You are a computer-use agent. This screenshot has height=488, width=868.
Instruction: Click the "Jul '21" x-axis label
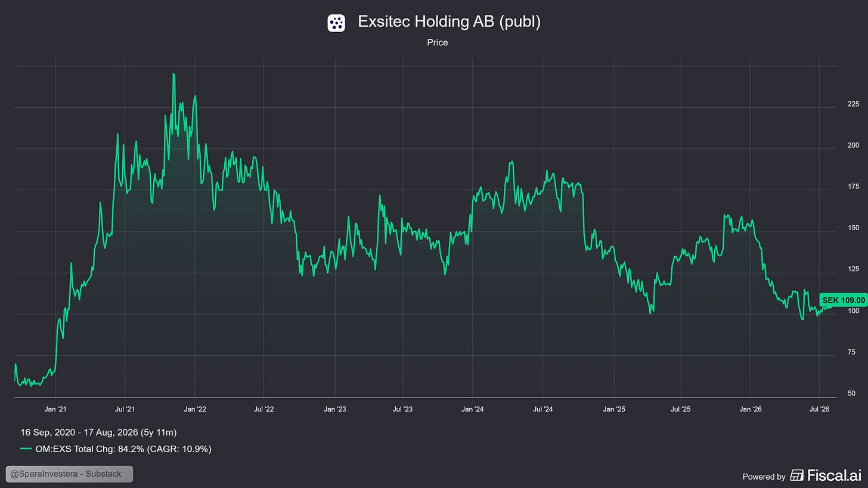point(125,409)
